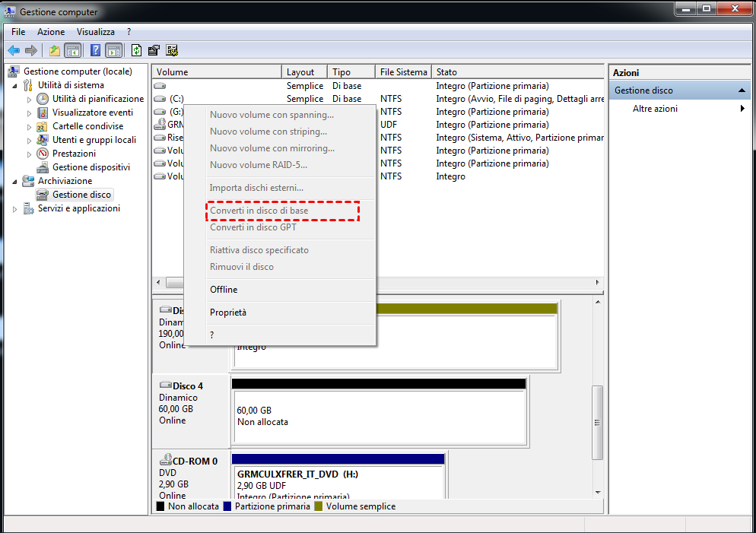Expand the Visualizzatore eventi node
The width and height of the screenshot is (756, 533).
pos(29,113)
